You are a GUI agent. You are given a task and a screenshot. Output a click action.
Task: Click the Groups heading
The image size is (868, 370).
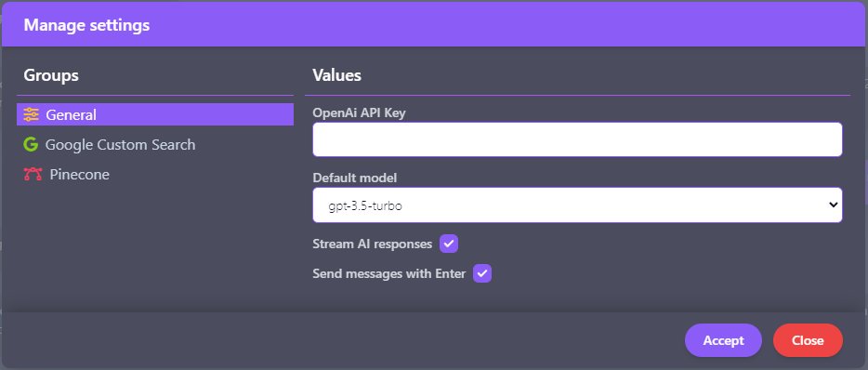(x=51, y=75)
